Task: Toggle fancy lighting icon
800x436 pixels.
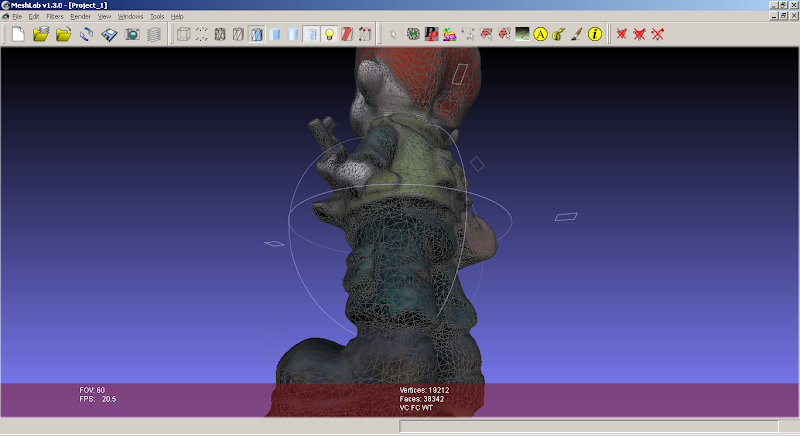Action: coord(365,34)
